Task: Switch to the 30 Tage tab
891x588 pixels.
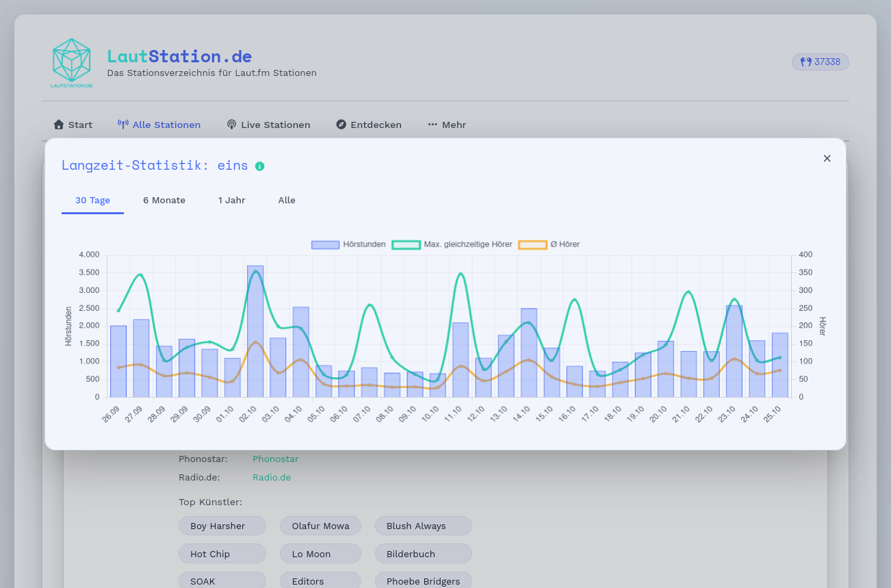Action: (92, 201)
